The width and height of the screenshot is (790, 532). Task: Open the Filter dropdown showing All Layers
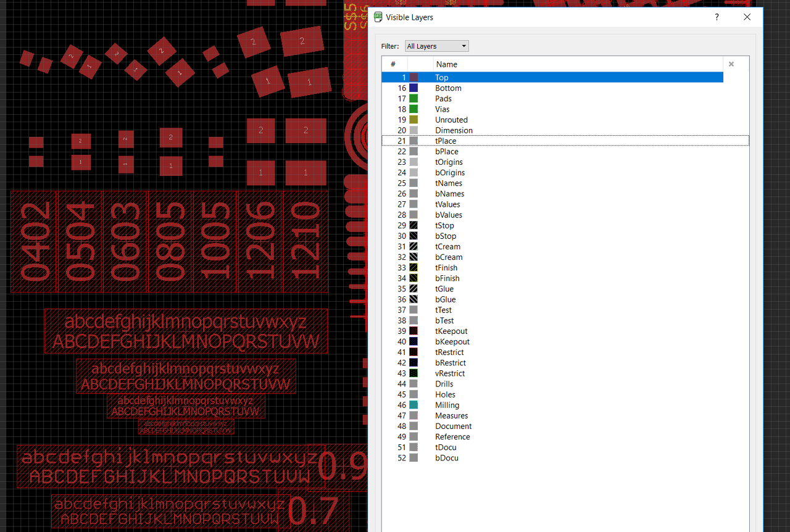[x=436, y=46]
